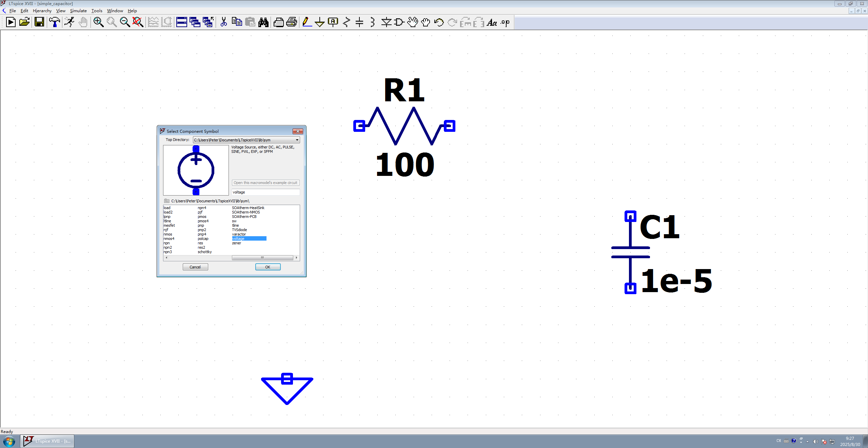
Task: Click the Label Net tool icon
Action: [333, 22]
